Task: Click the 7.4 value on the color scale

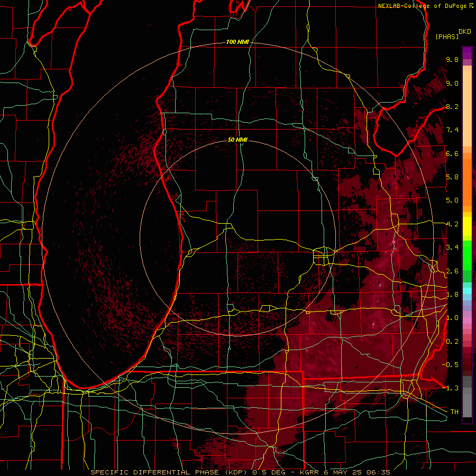Action: coord(452,130)
